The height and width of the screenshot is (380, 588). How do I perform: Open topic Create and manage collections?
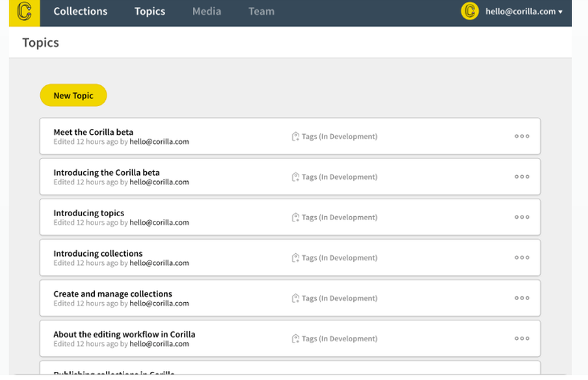[113, 294]
